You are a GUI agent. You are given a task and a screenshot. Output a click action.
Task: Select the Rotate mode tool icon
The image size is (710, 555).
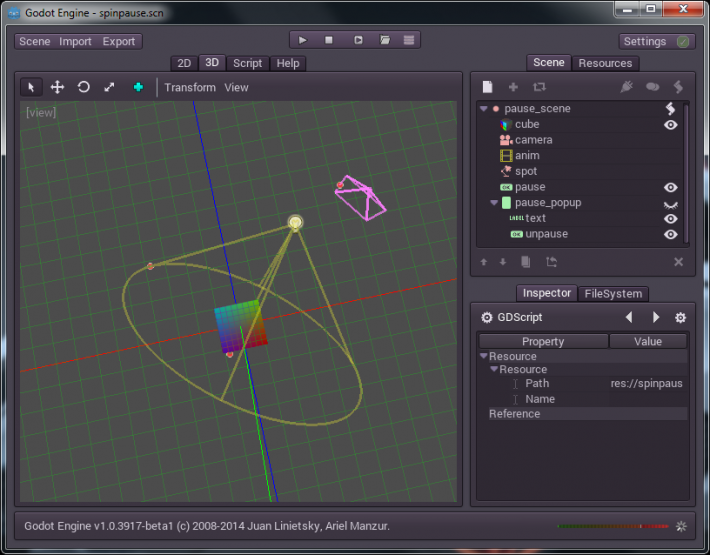83,87
